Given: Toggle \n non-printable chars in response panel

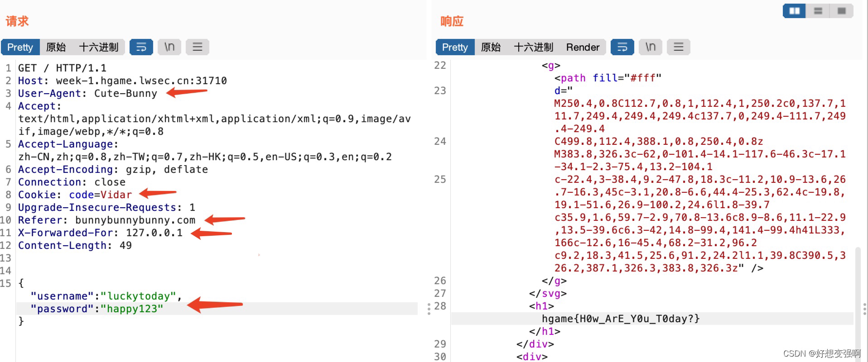Looking at the screenshot, I should coord(651,47).
